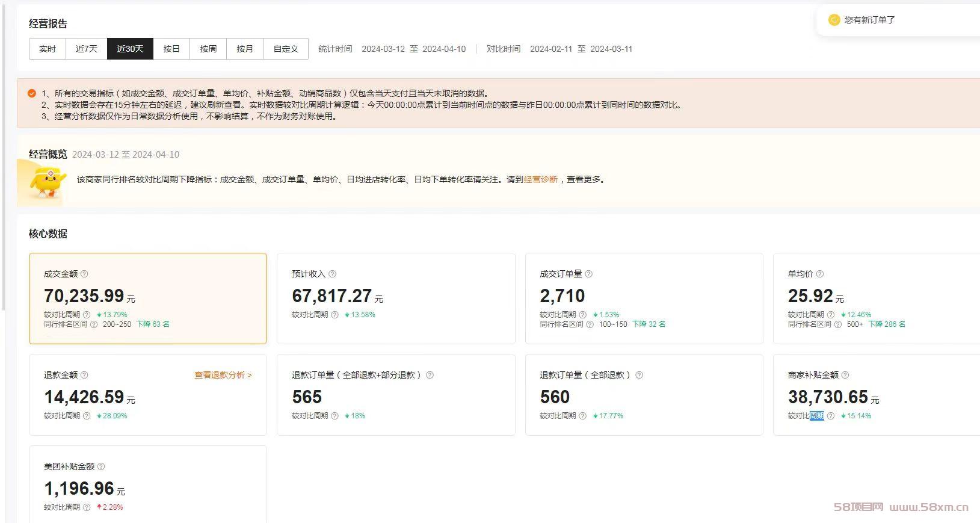The height and width of the screenshot is (523, 980).
Task: Click 同行排名区间 help icon in 成交订单量 card
Action: pos(590,324)
